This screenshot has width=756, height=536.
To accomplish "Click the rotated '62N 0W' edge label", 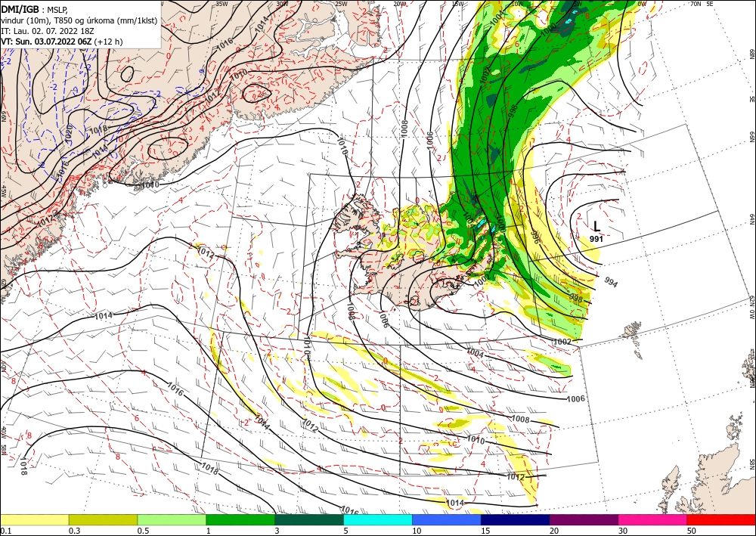I will click(752, 308).
